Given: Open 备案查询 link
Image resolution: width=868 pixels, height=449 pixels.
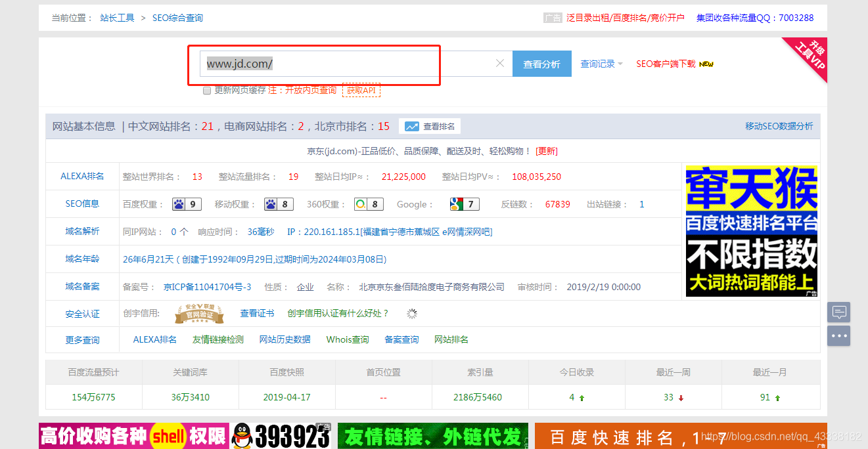Looking at the screenshot, I should [x=401, y=339].
